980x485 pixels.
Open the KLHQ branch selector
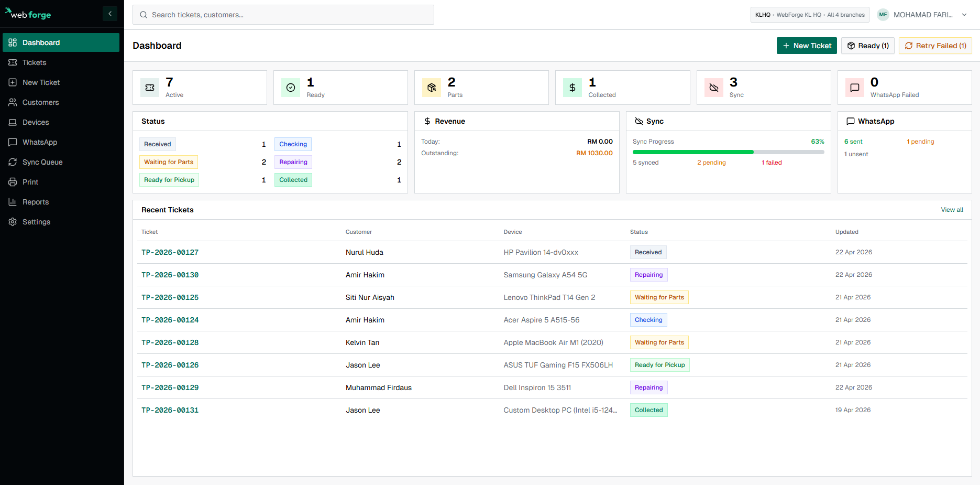(810, 15)
